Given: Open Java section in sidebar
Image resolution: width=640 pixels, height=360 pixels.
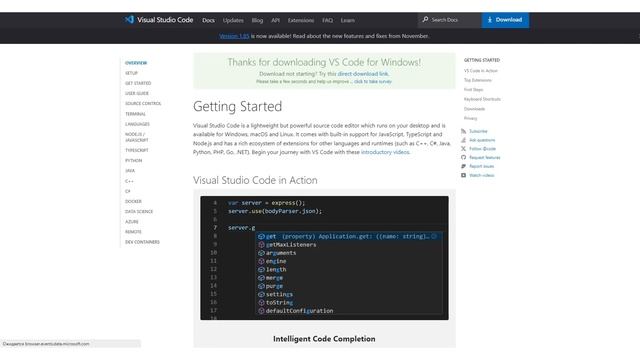Looking at the screenshot, I should coord(130,171).
